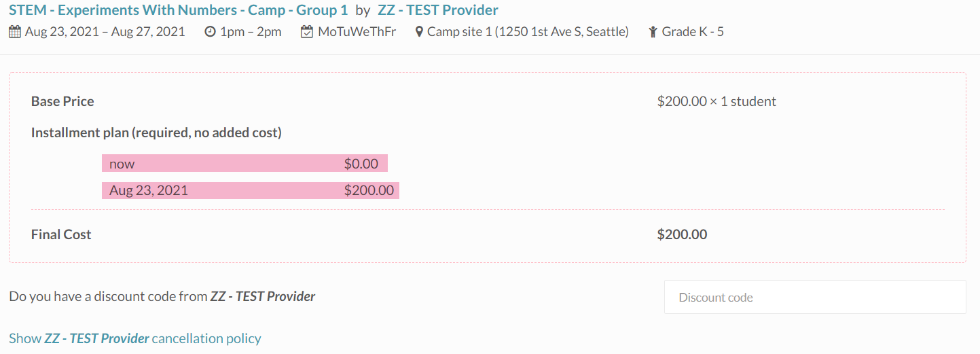Click the Grade K - 5 label

click(693, 32)
